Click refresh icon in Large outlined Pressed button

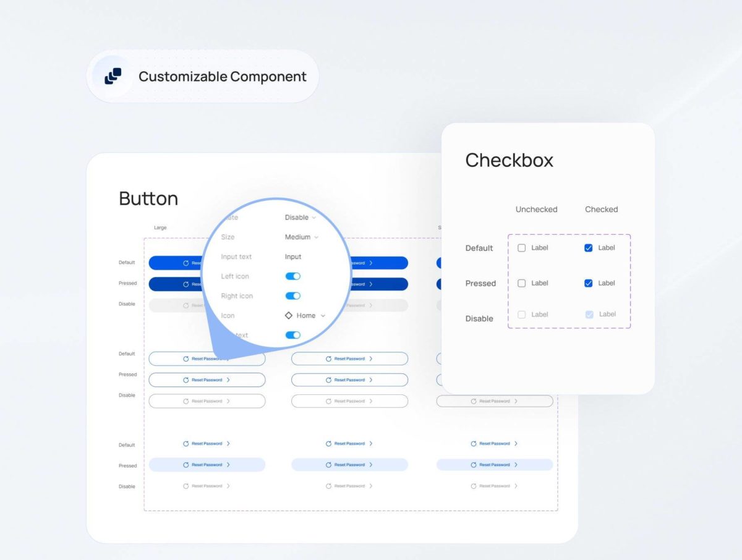186,380
